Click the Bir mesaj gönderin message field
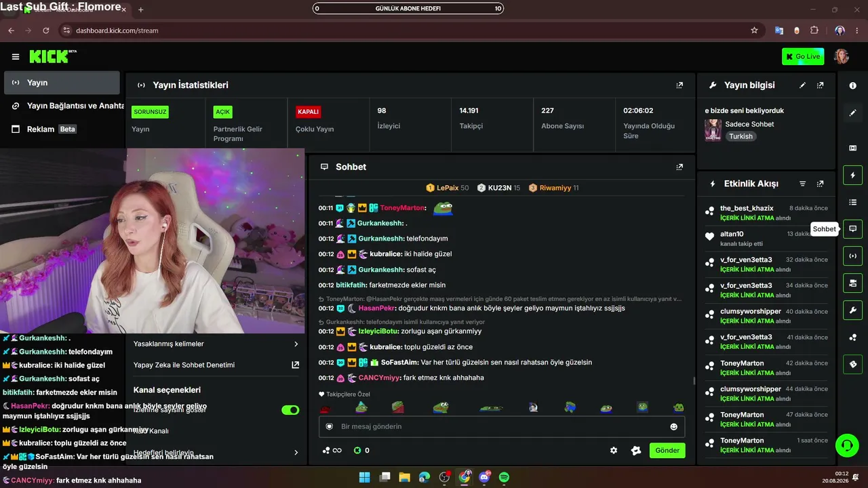The width and height of the screenshot is (868, 488). (x=502, y=427)
